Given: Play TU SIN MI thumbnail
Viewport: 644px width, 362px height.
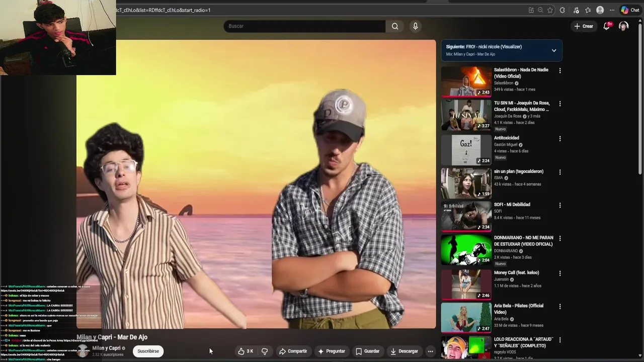Looking at the screenshot, I should click(466, 115).
